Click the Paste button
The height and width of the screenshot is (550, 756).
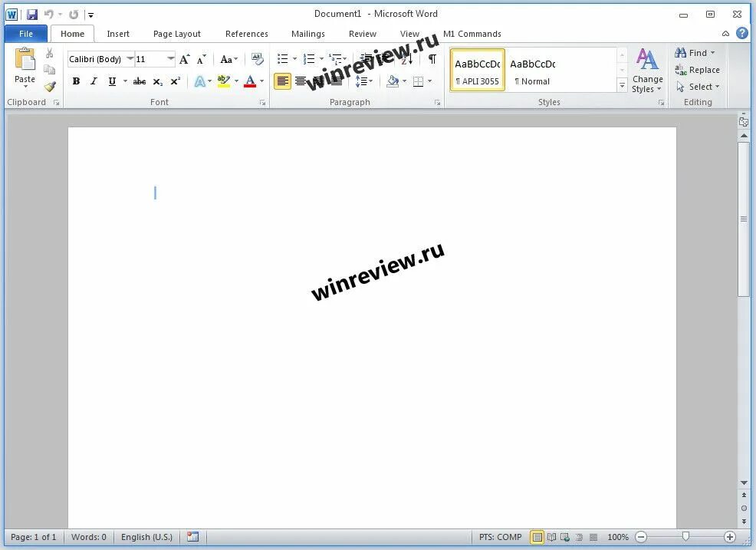(25, 68)
